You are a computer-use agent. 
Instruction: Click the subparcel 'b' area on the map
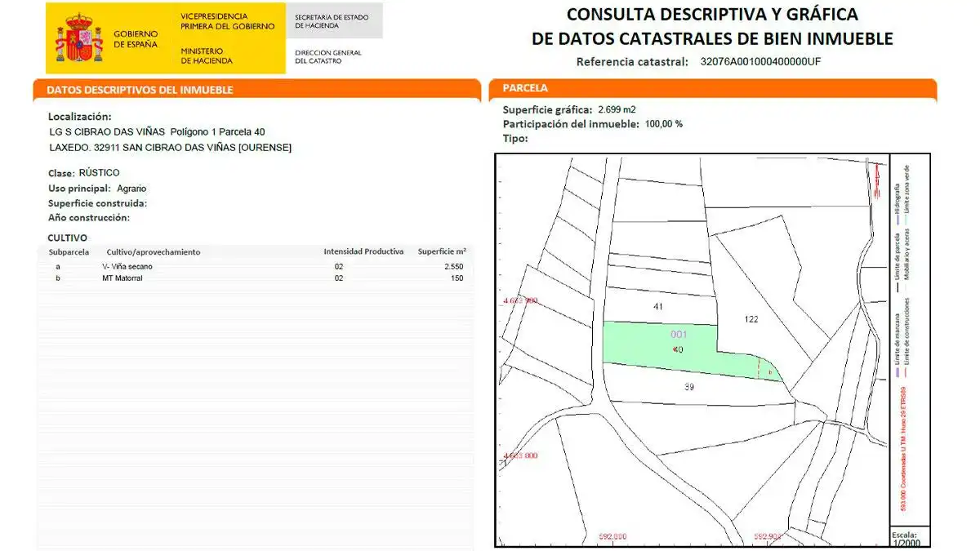771,371
